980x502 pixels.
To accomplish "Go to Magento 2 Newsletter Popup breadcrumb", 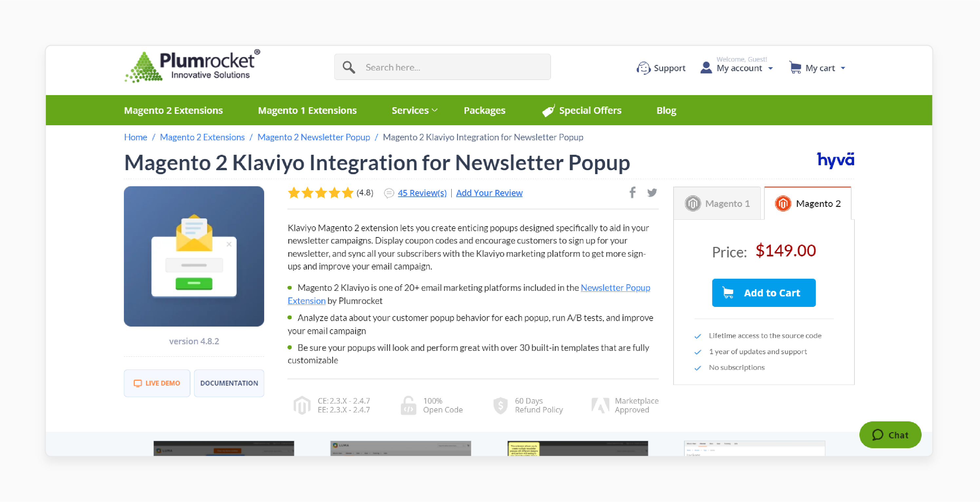I will point(313,137).
